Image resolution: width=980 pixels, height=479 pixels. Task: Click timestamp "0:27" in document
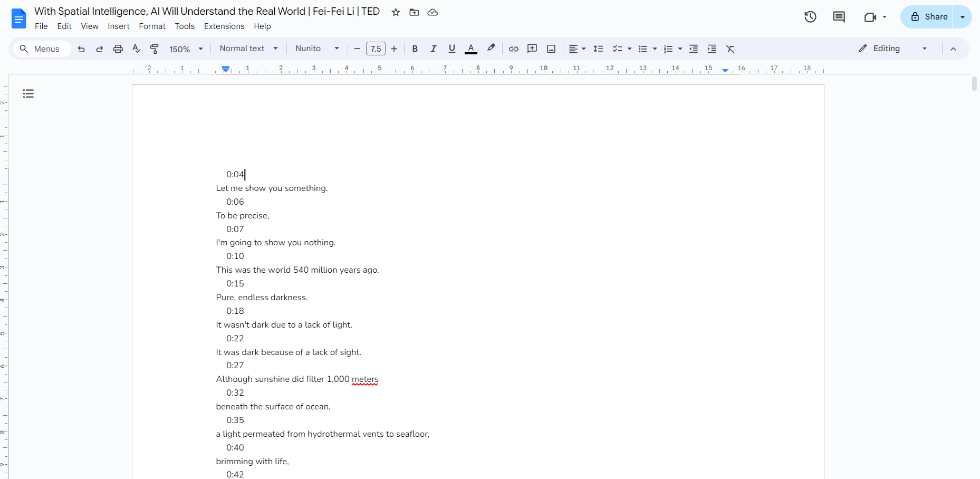pyautogui.click(x=235, y=366)
